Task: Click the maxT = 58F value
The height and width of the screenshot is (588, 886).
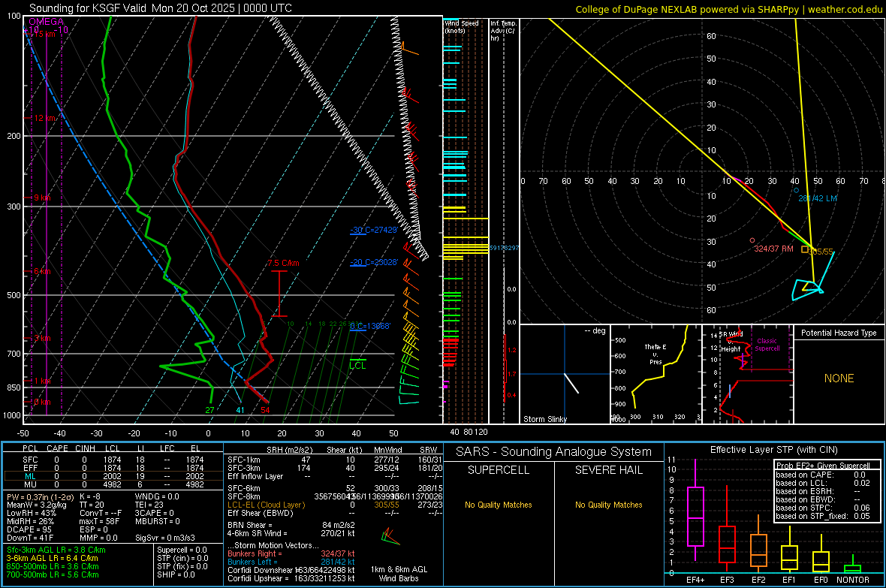Action: pyautogui.click(x=99, y=521)
